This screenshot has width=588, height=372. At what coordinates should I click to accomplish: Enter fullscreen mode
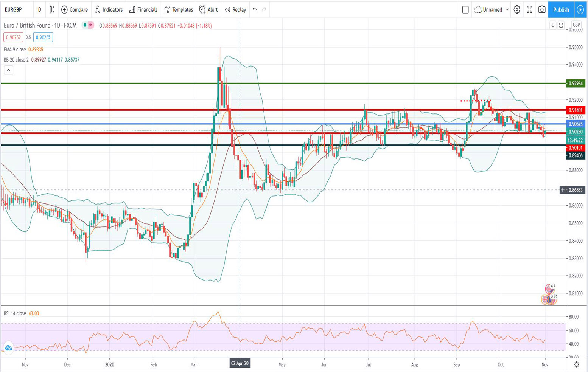(x=529, y=10)
